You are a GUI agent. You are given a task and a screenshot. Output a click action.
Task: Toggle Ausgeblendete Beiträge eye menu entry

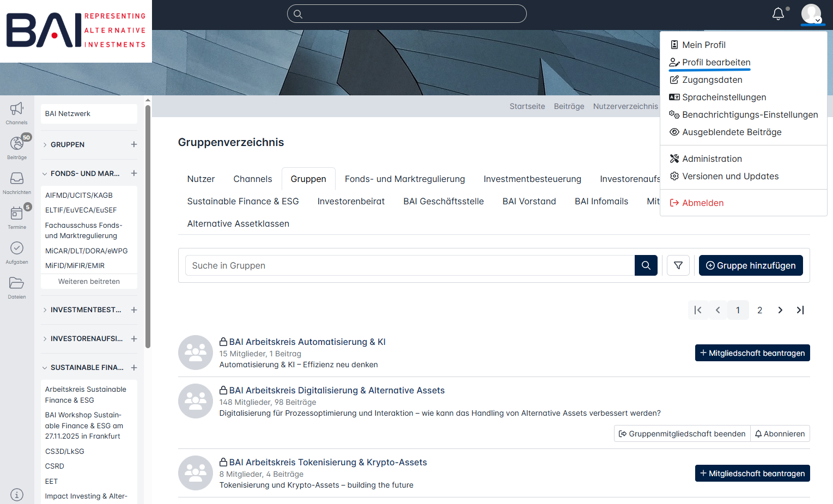(731, 132)
